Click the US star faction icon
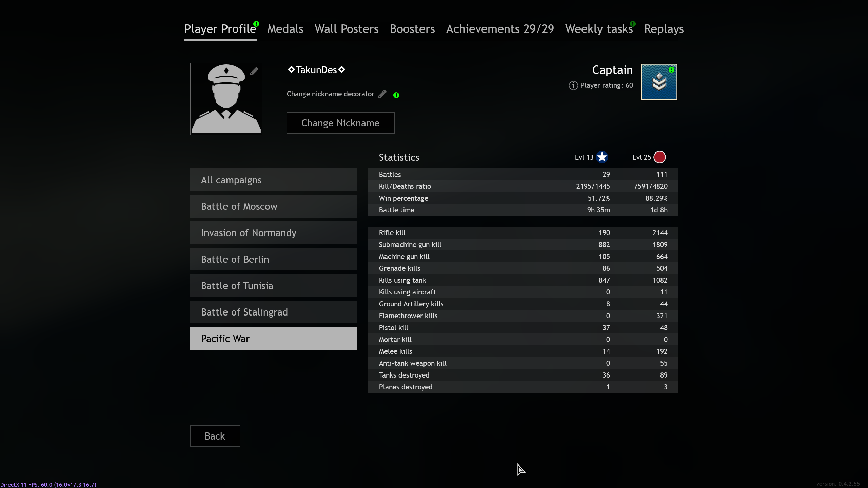868x488 pixels. (602, 157)
